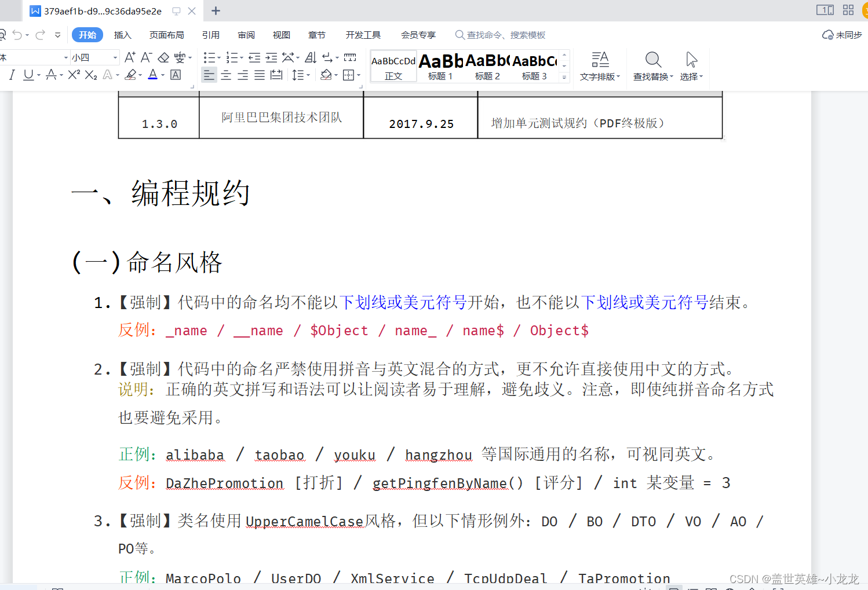This screenshot has width=868, height=590.
Task: Toggle center text alignment
Action: [x=225, y=75]
